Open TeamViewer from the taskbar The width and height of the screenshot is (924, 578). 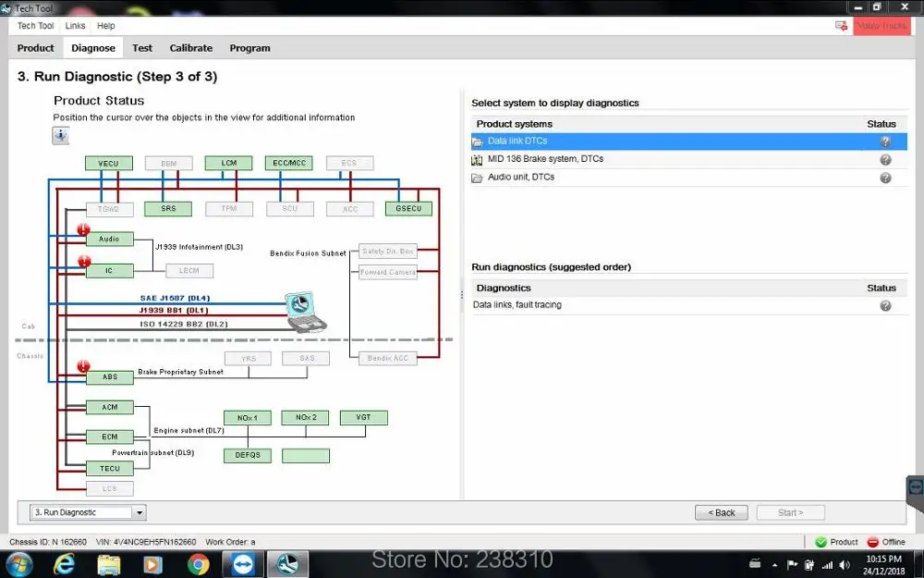(x=242, y=564)
